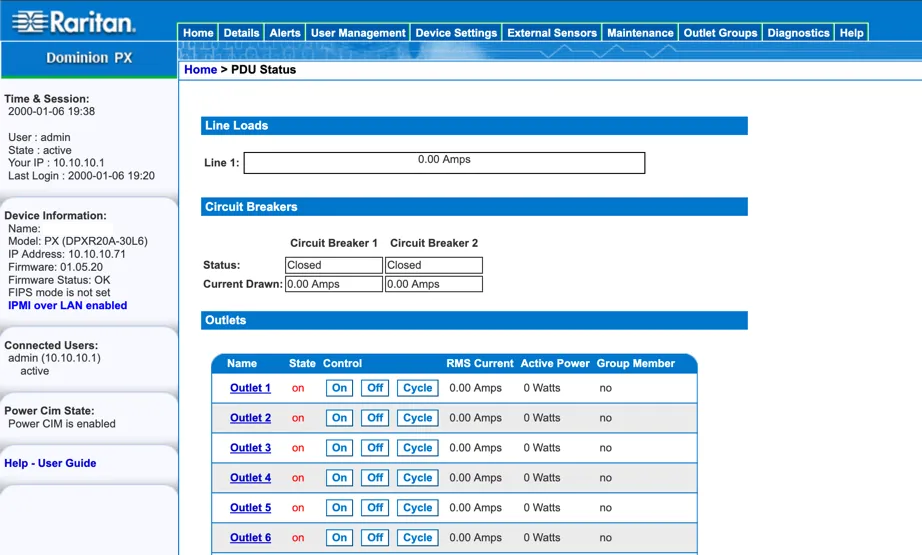
Task: Open the Outlet Groups tab
Action: pyautogui.click(x=720, y=33)
